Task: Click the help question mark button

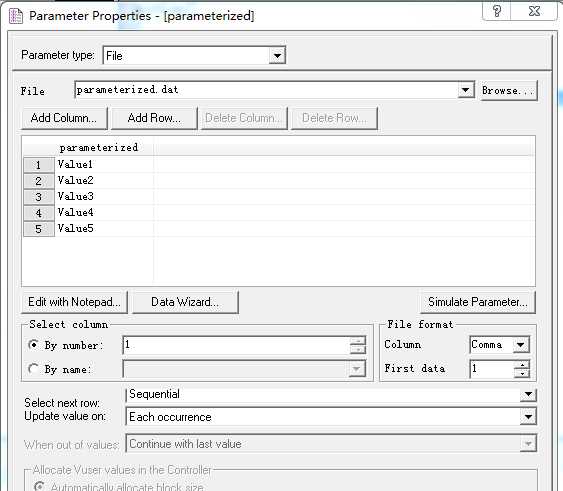Action: point(497,11)
